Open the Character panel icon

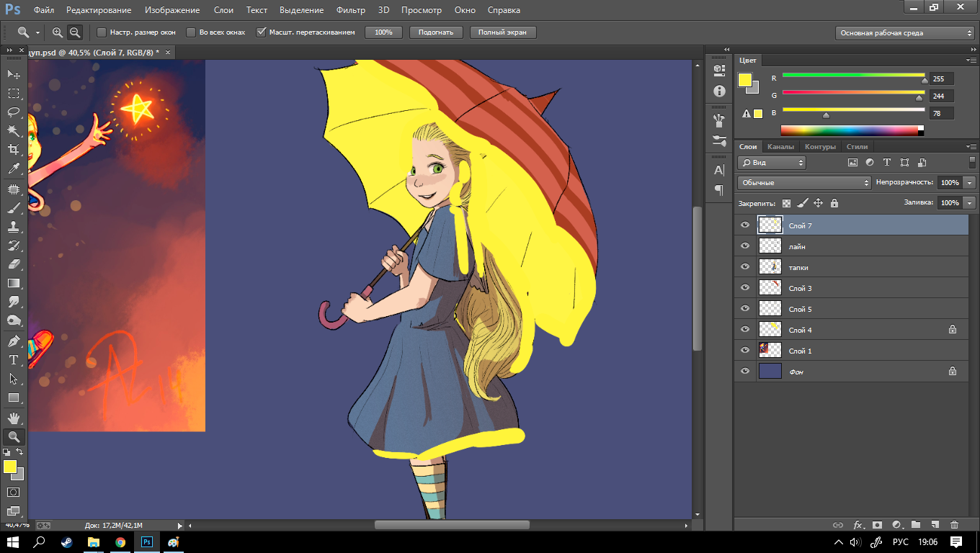click(x=719, y=170)
